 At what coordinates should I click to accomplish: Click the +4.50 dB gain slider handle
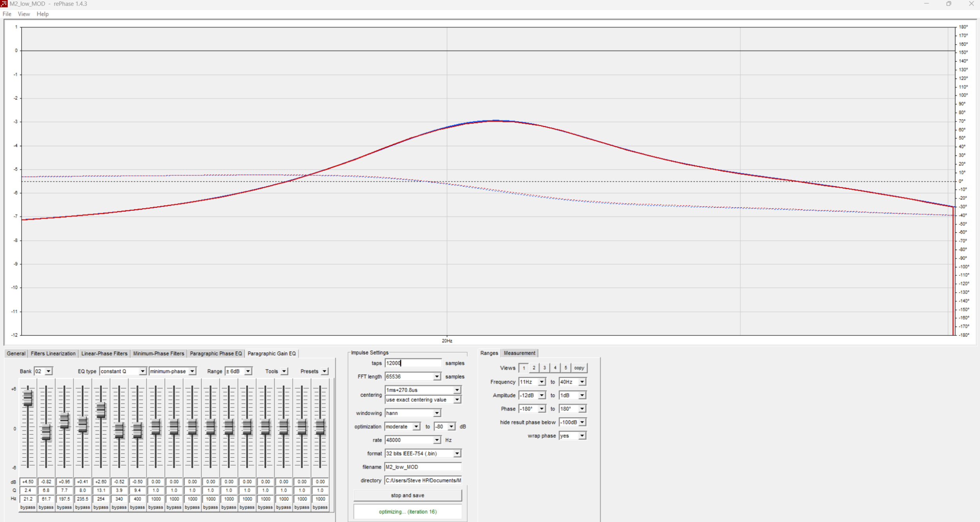click(x=28, y=399)
